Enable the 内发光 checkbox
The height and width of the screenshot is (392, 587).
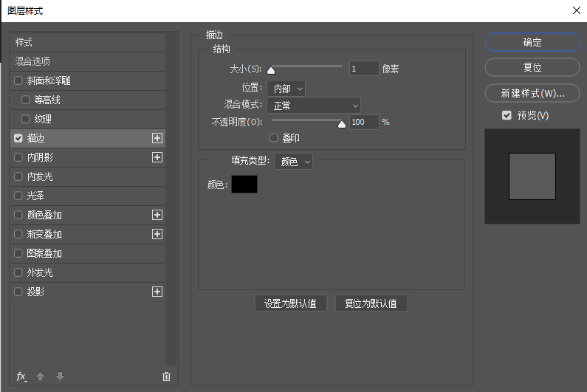(x=18, y=176)
